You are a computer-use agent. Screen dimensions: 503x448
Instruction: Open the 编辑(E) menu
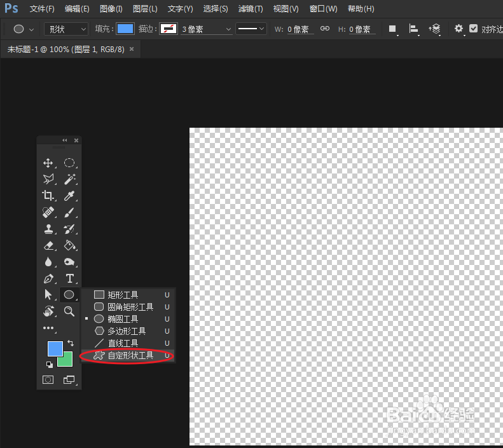pos(77,9)
